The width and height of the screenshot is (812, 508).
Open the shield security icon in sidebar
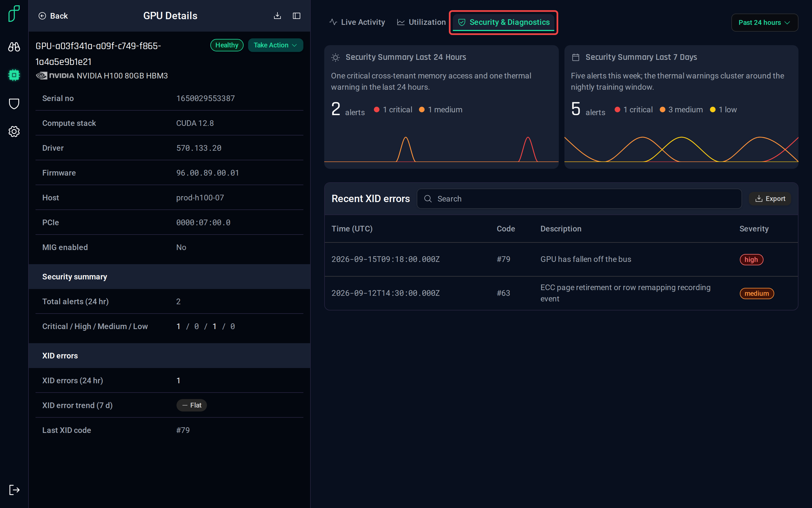14,104
